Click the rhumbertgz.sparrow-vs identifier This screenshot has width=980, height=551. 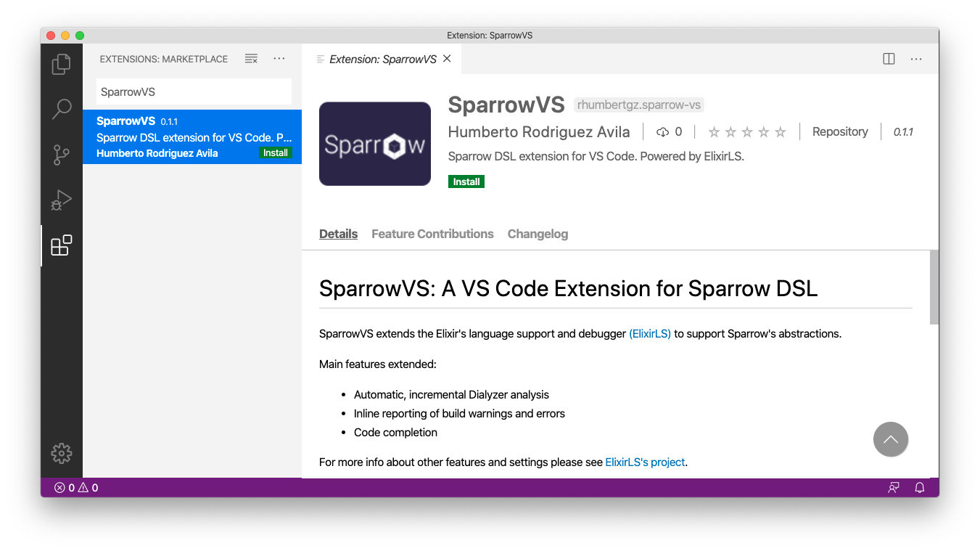coord(638,105)
